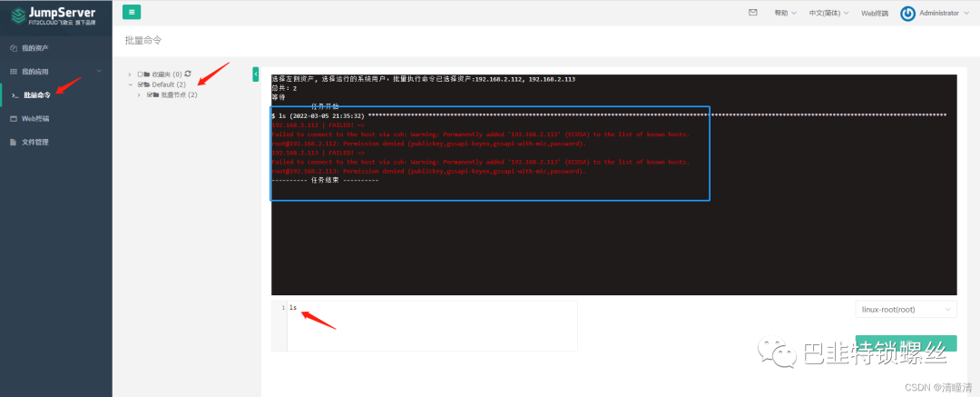Open the mail envelope icon
Viewport: 980px width, 397px height.
coord(753,12)
